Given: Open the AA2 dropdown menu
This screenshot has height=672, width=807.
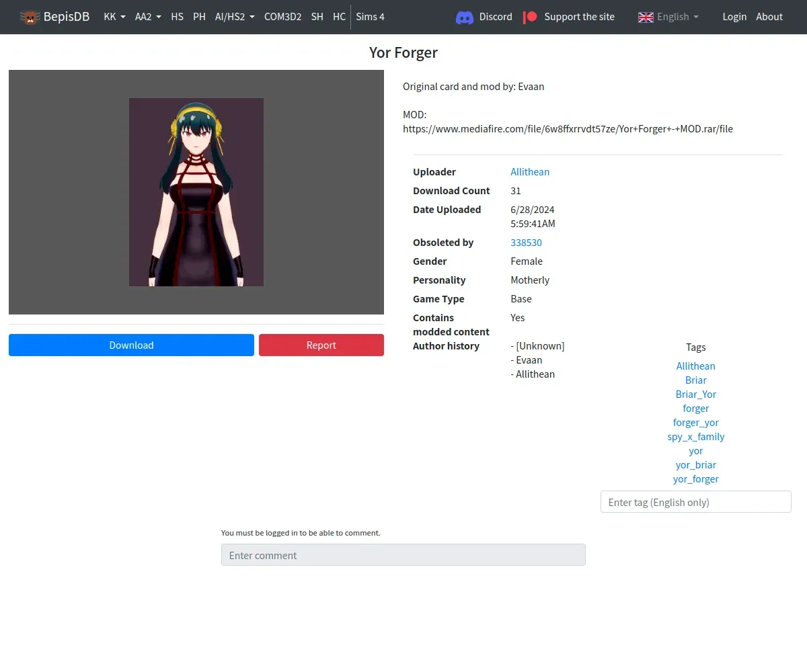Looking at the screenshot, I should coord(148,17).
